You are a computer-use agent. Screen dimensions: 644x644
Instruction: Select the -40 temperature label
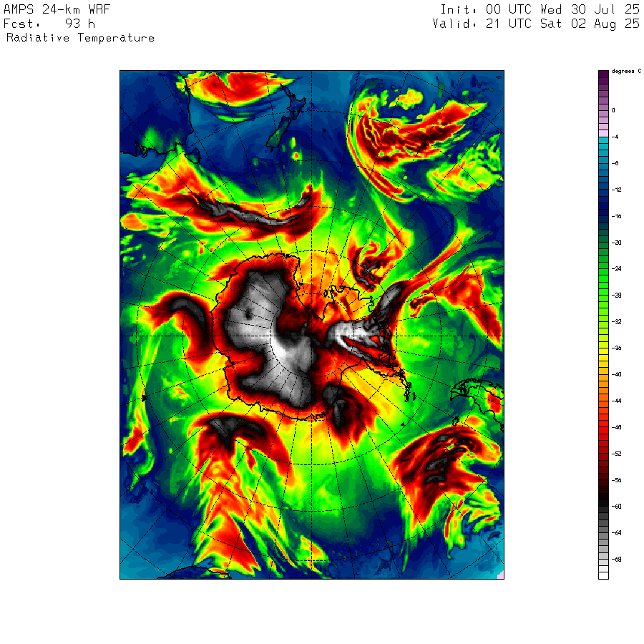point(617,374)
